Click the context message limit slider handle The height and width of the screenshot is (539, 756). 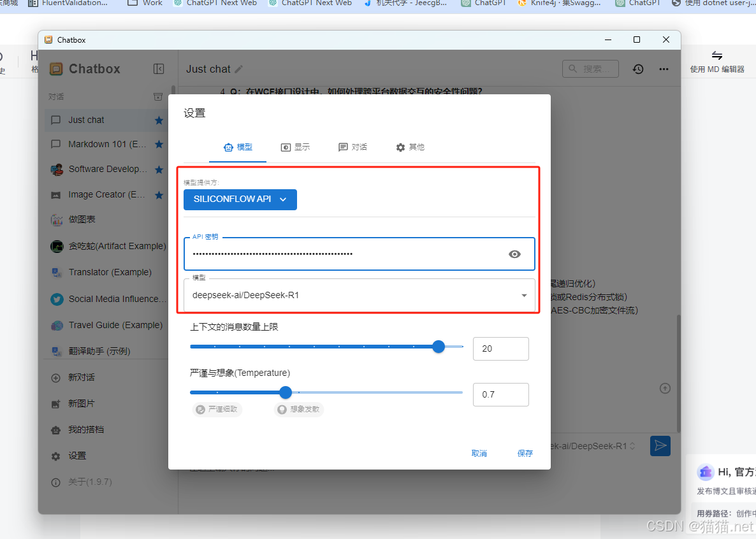click(x=439, y=347)
